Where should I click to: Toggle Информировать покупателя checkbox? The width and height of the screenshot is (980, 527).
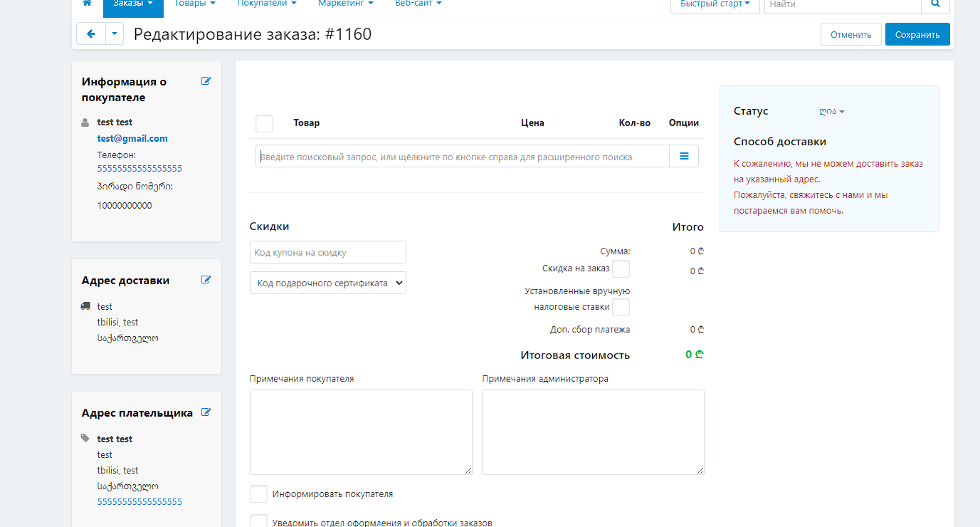point(258,494)
